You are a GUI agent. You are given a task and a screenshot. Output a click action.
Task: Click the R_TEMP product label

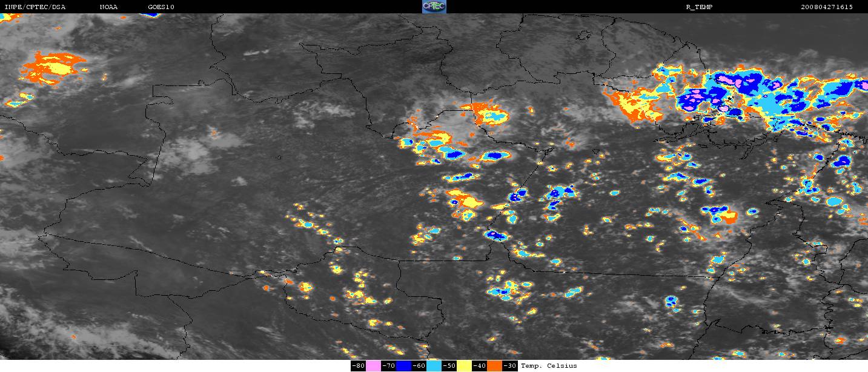(698, 7)
